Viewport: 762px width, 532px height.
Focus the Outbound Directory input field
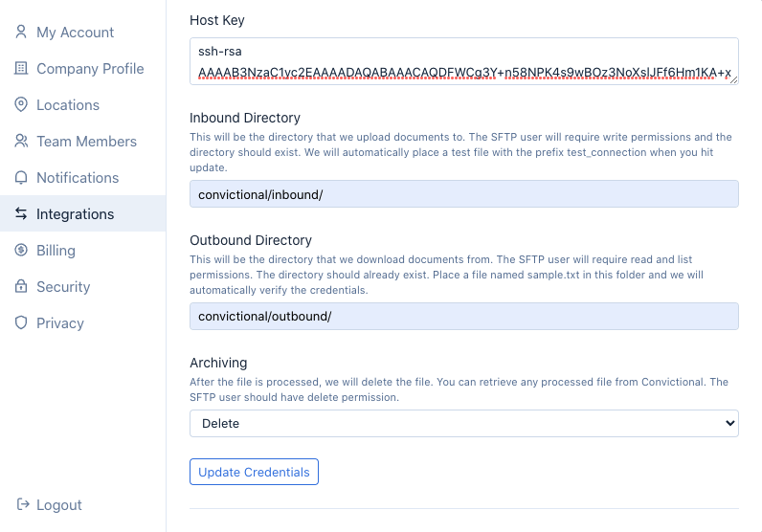463,316
